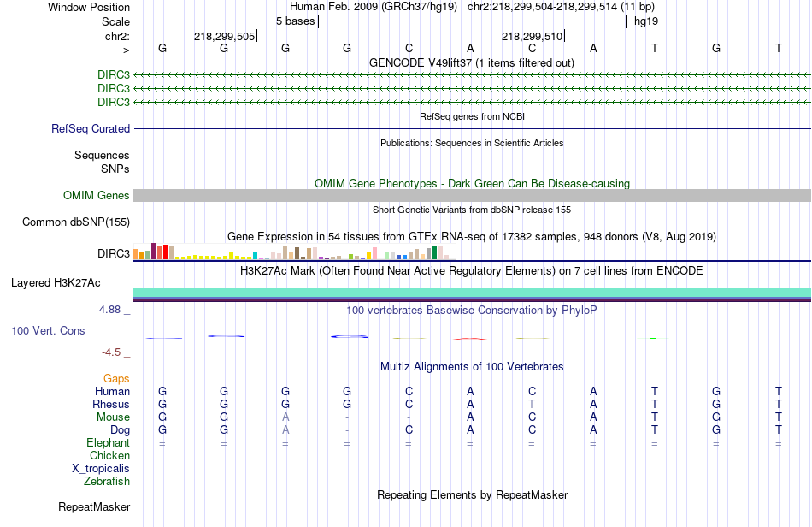Screen dimensions: 812x527
Task: Click the pale A base in Mouse row
Action: click(285, 417)
